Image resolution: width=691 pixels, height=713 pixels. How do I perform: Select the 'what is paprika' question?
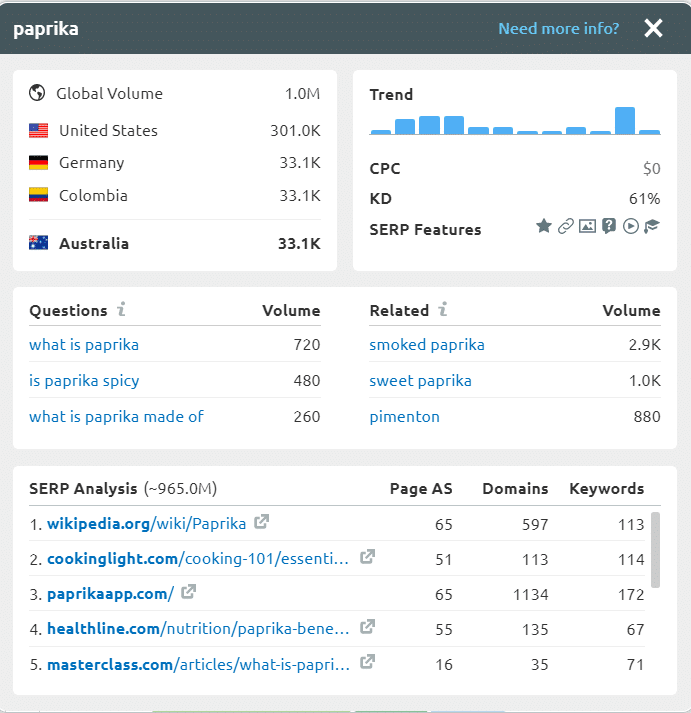[84, 345]
